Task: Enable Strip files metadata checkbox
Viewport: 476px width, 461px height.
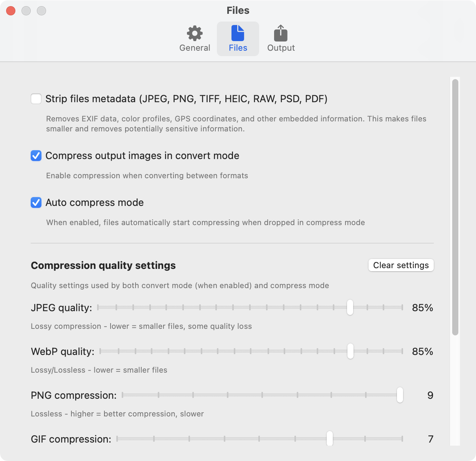Action: point(36,99)
